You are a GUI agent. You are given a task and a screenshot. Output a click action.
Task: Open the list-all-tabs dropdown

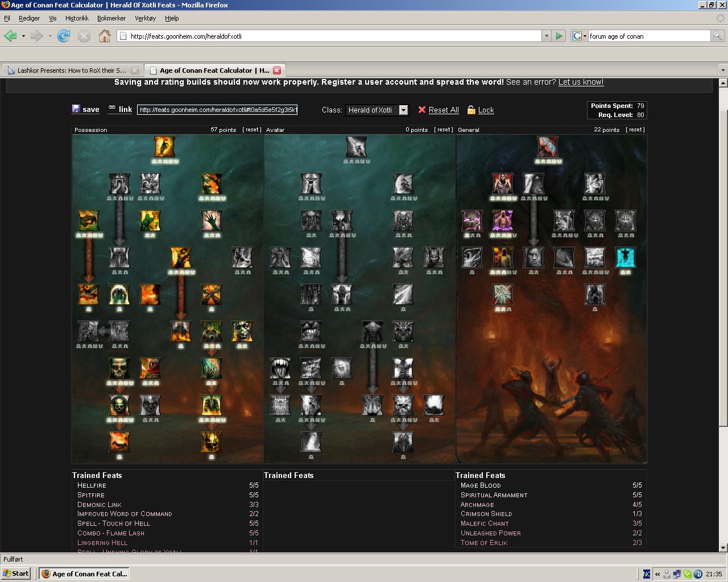click(723, 70)
